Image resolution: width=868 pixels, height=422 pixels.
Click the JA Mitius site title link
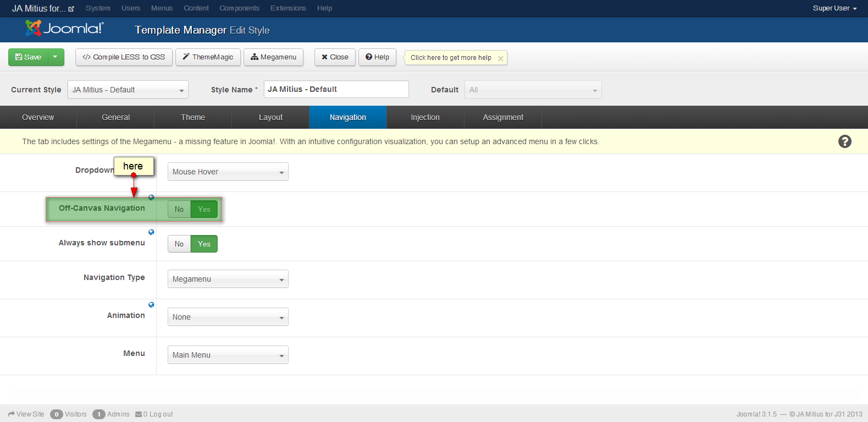tap(38, 8)
